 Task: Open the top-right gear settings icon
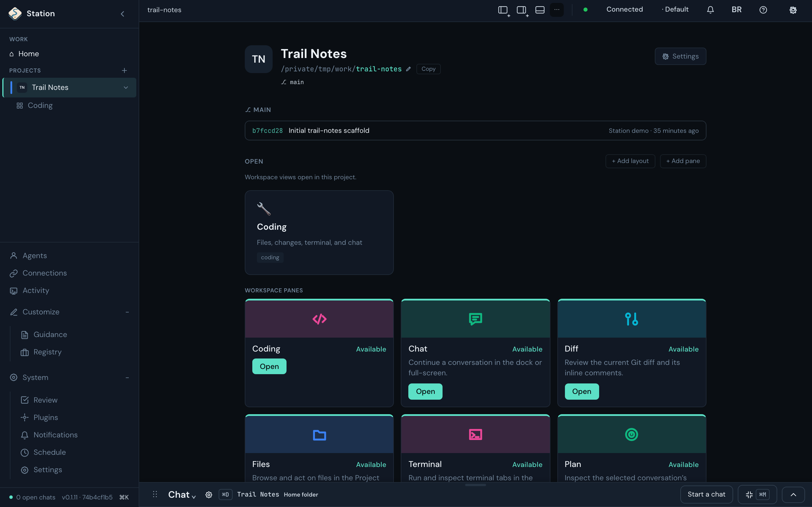click(x=793, y=10)
